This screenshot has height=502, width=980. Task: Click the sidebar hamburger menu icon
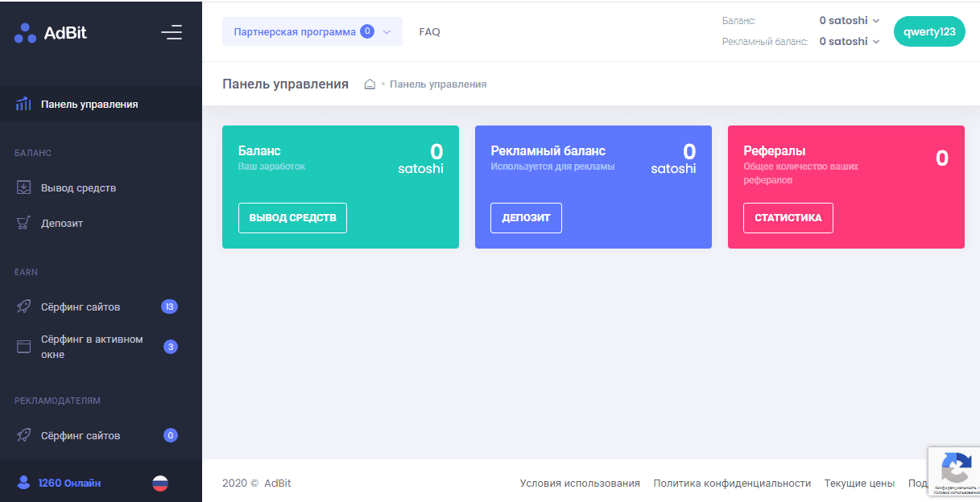tap(172, 32)
